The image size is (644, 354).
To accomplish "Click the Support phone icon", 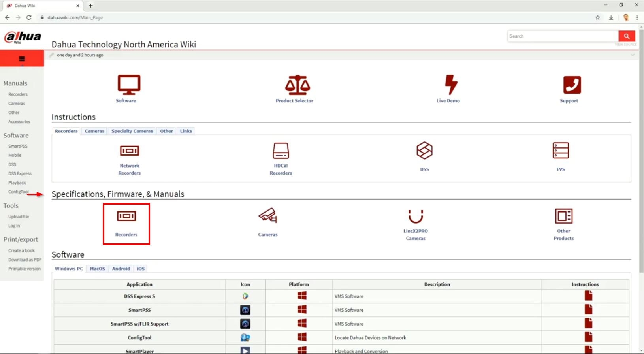I will (x=572, y=85).
